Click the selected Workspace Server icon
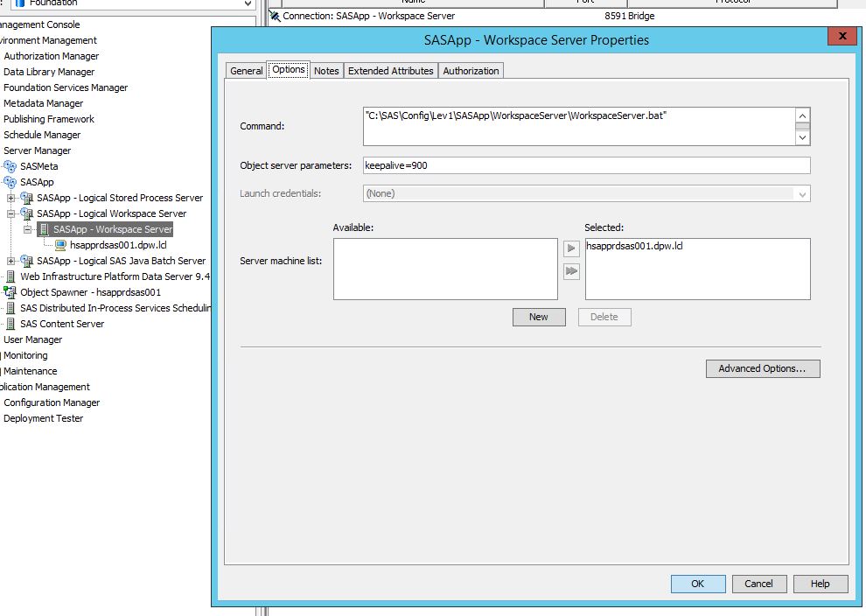 click(x=44, y=229)
